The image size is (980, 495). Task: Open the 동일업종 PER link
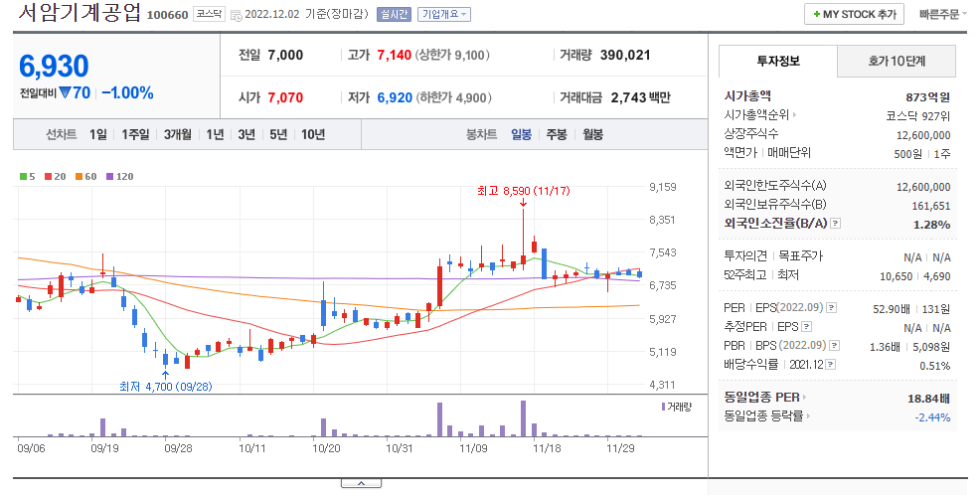point(765,398)
